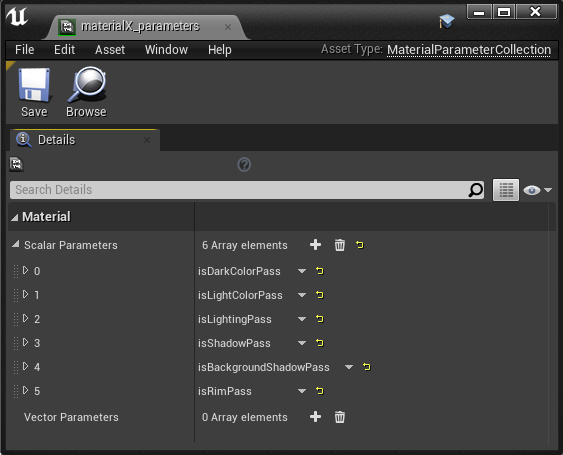Screen dimensions: 563x455
Task: Click the Unreal Engine logo icon
Action: click(17, 17)
